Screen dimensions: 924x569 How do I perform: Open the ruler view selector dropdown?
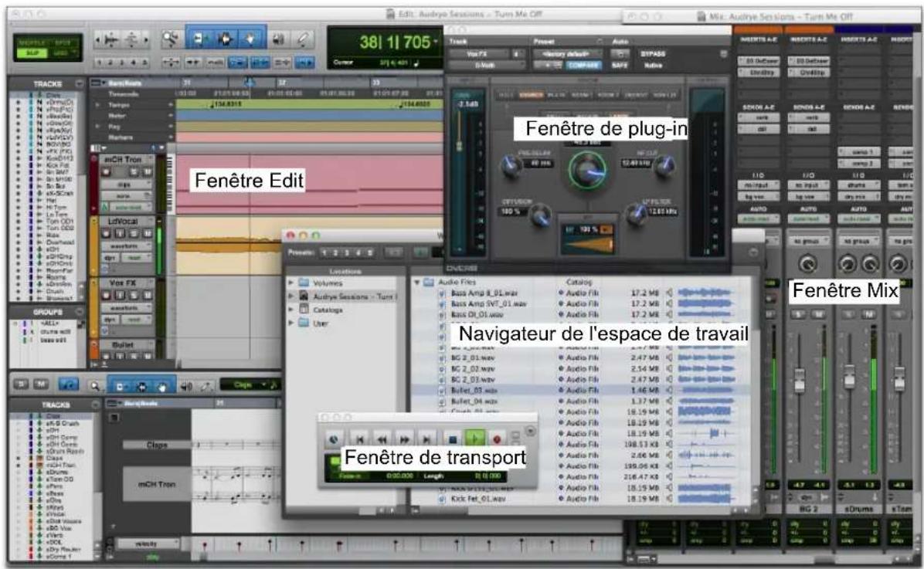coord(97,83)
